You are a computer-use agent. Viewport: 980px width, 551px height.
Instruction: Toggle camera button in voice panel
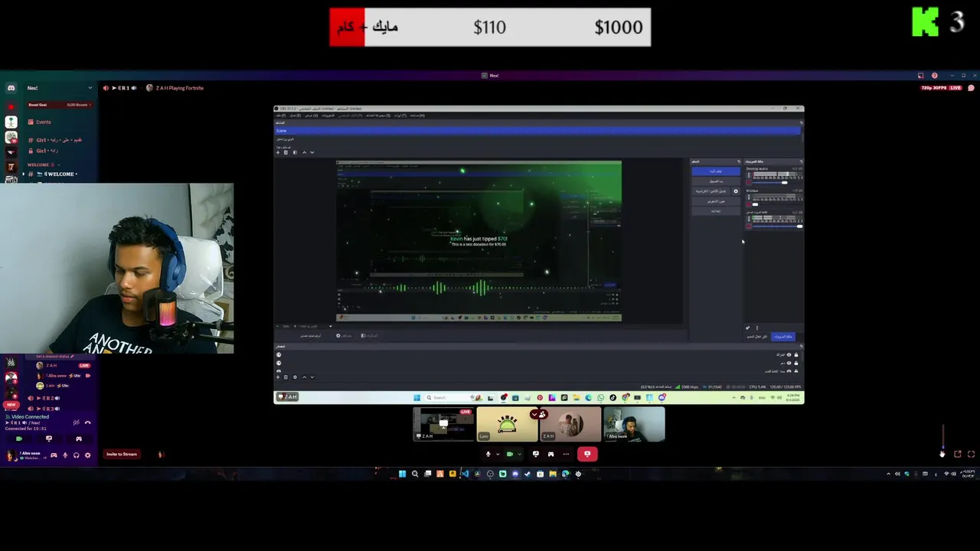pos(19,439)
